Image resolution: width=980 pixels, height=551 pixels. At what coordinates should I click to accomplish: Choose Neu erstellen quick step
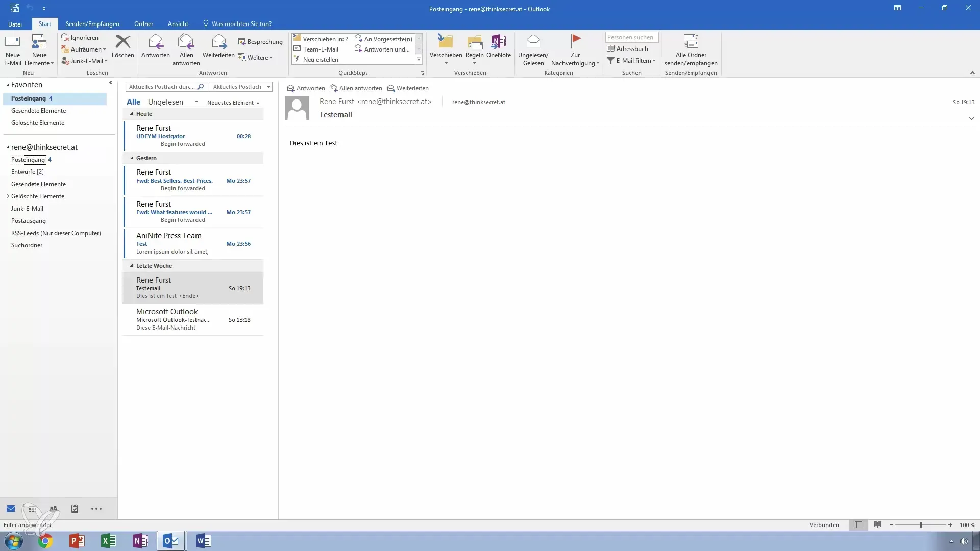pos(316,60)
